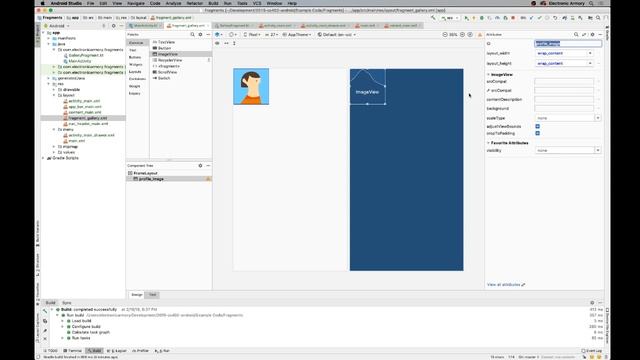Click macOS Spotlight search icon
This screenshot has height=360, width=640.
pyautogui.click(x=591, y=3)
